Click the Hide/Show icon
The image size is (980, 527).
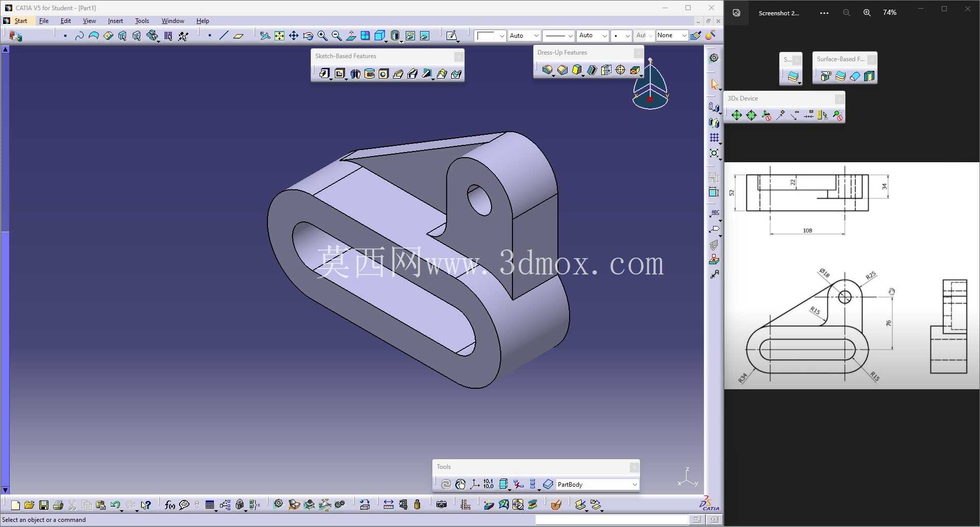(410, 36)
